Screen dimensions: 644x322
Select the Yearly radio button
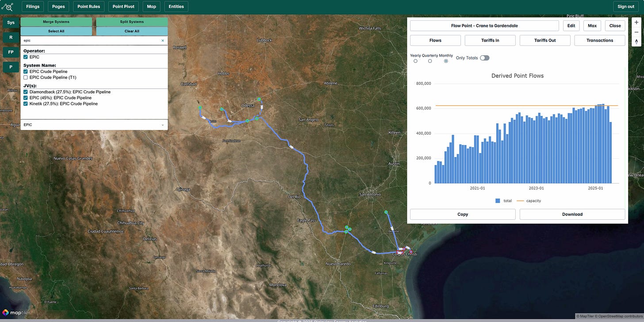point(415,61)
